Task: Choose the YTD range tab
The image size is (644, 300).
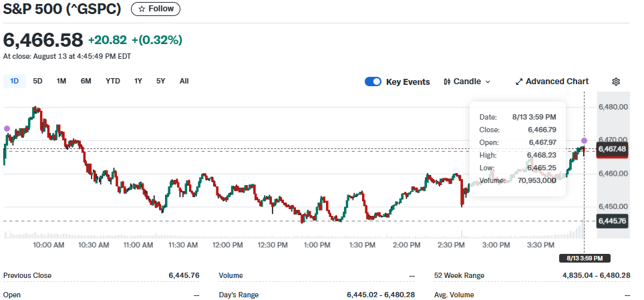Action: click(x=112, y=82)
